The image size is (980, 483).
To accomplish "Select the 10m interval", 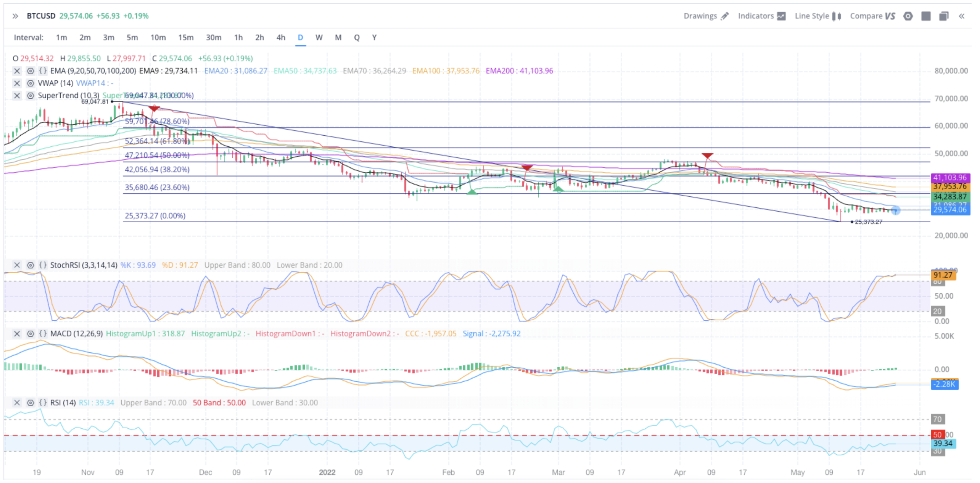I will point(158,37).
